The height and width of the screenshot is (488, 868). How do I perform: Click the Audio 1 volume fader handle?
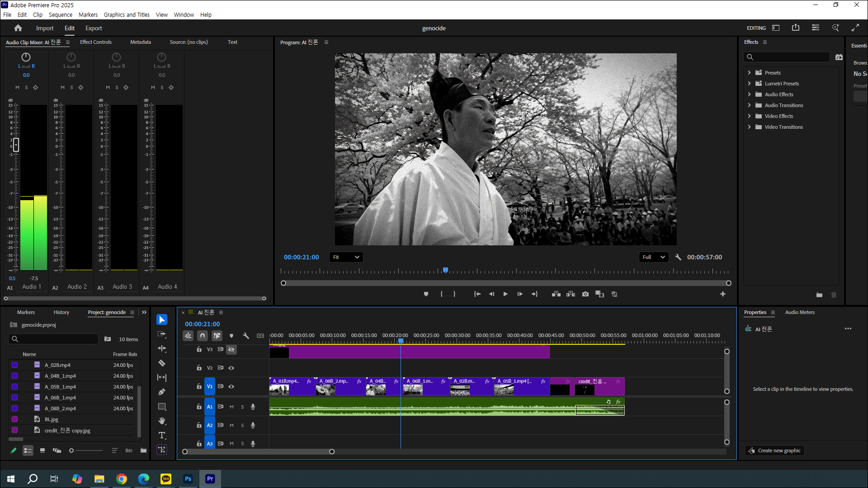16,145
